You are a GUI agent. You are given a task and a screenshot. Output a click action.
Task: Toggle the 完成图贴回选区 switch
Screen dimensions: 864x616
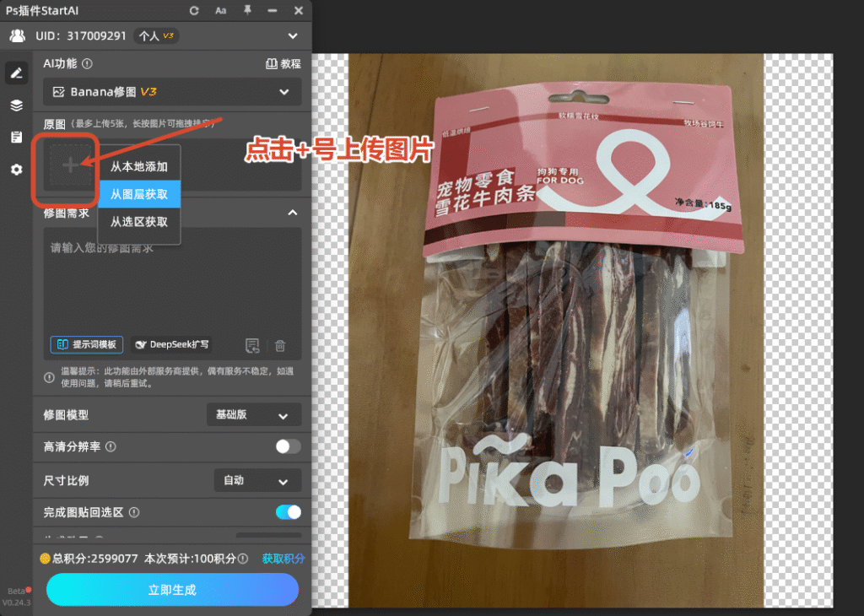coord(288,512)
